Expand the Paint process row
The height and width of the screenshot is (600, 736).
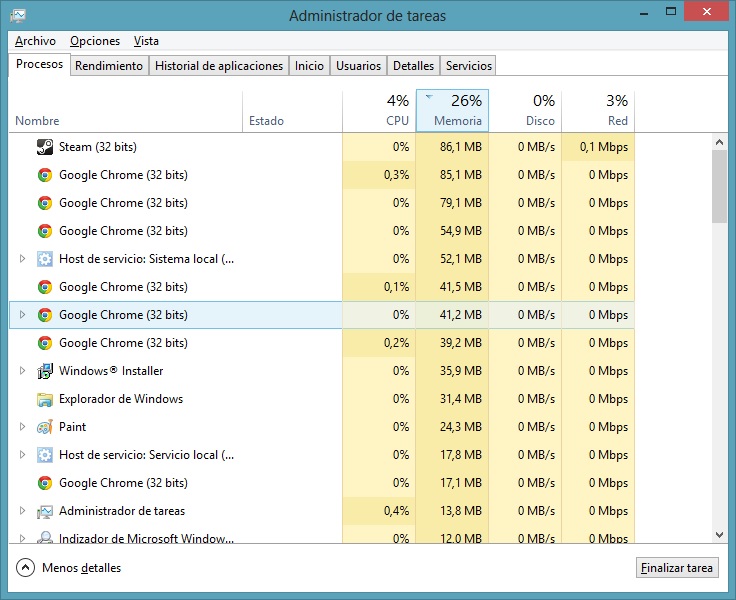pos(22,427)
